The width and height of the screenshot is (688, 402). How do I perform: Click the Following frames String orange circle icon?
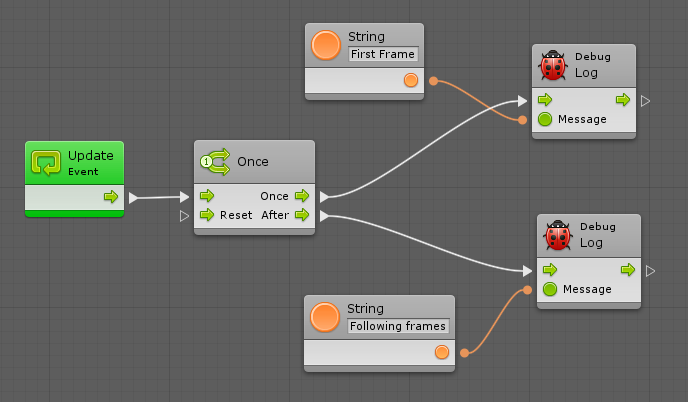click(x=324, y=317)
